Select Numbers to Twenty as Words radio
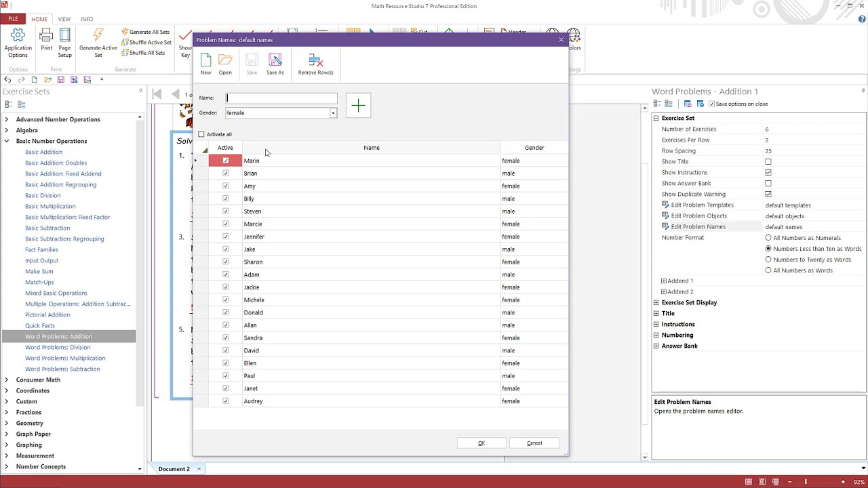This screenshot has height=488, width=868. 768,260
